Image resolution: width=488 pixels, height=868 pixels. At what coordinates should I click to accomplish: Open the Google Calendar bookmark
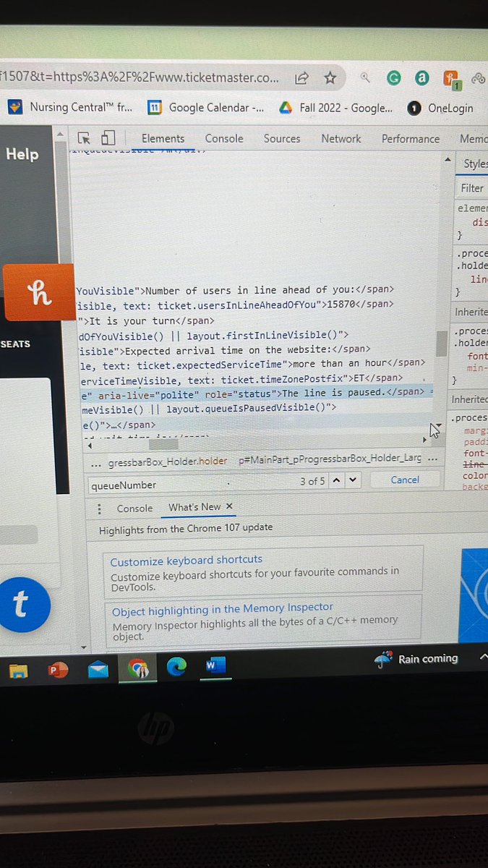206,108
